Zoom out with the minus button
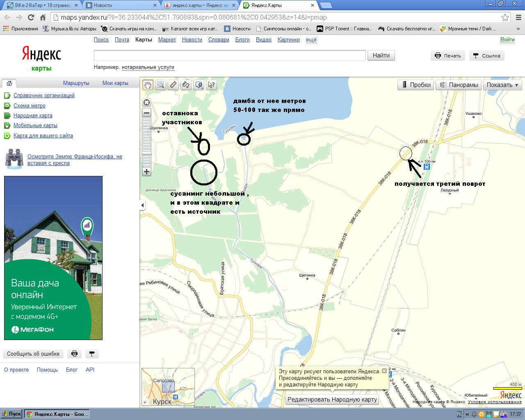 coord(146,113)
